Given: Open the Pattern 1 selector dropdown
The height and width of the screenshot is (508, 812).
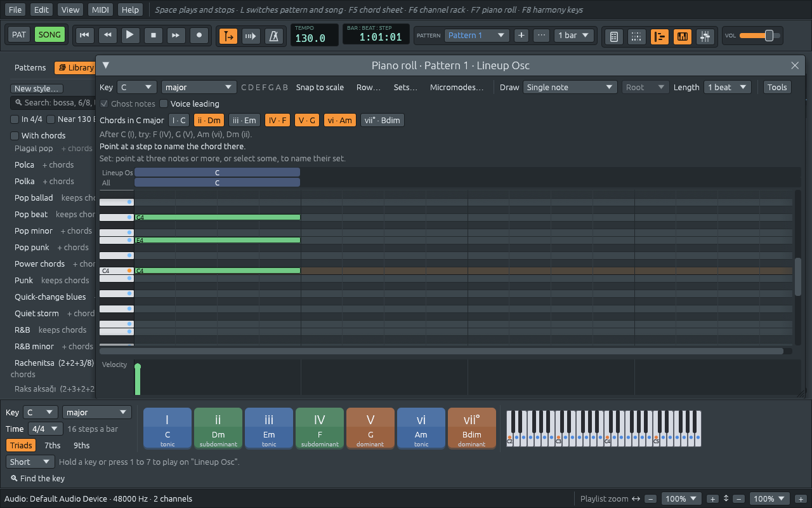Looking at the screenshot, I should [x=476, y=36].
